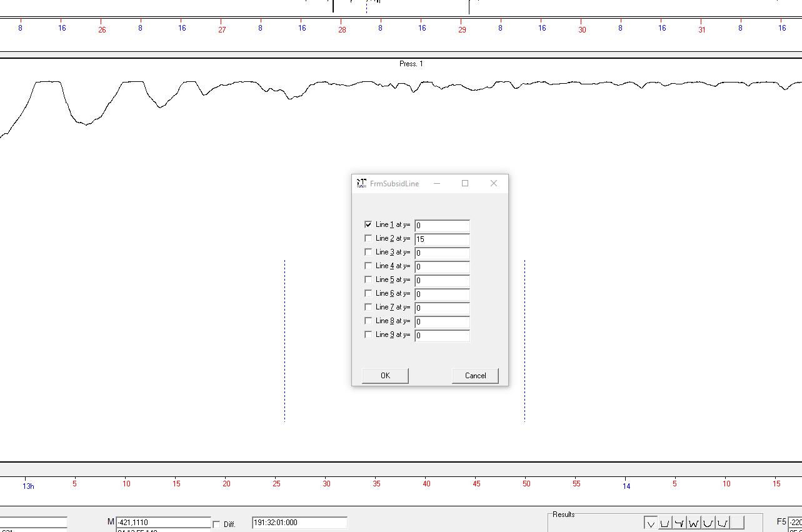The height and width of the screenshot is (532, 802).
Task: Enable the Line 2 checkbox
Action: coord(368,238)
